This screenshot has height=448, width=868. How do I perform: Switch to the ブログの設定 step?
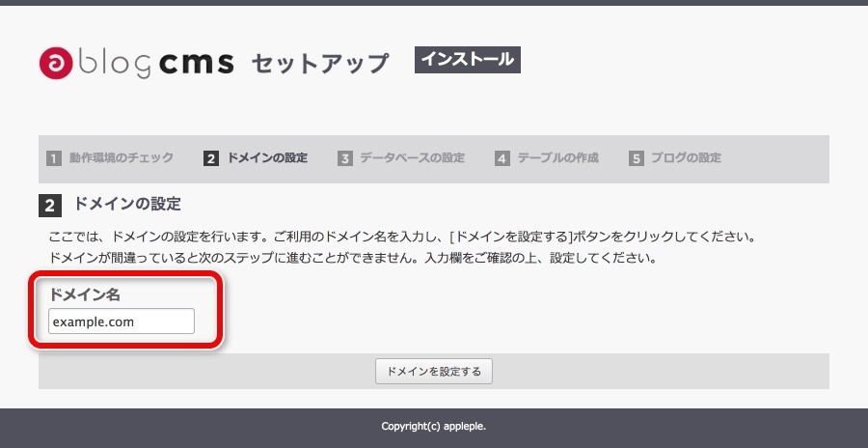click(x=685, y=158)
